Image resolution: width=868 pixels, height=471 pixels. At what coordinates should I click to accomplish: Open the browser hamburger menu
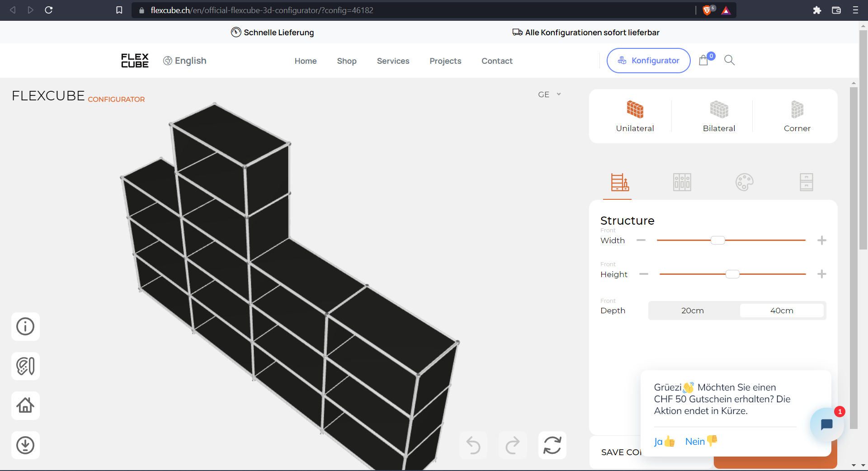855,10
